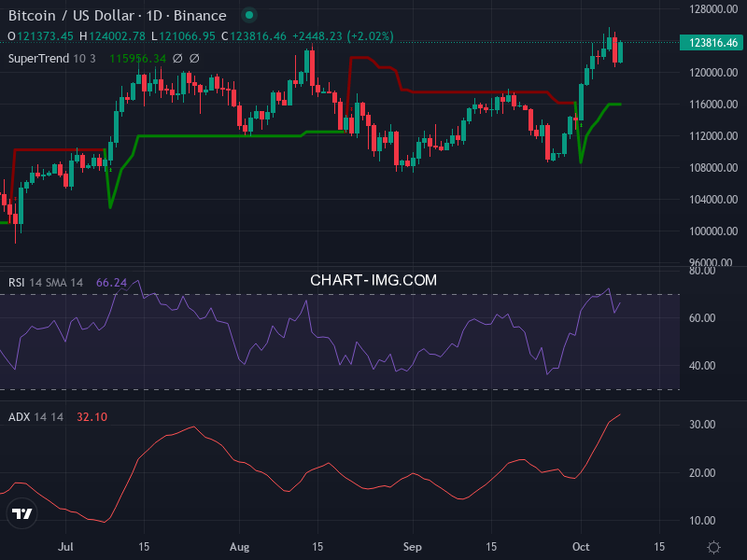The height and width of the screenshot is (560, 747).
Task: Click the Jul label on time axis
Action: (66, 546)
